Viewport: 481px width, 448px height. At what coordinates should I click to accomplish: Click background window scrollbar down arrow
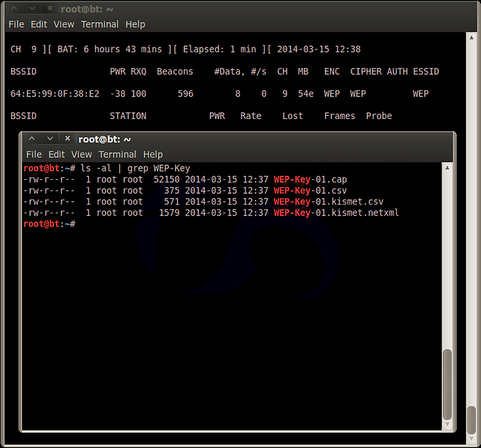[472, 438]
